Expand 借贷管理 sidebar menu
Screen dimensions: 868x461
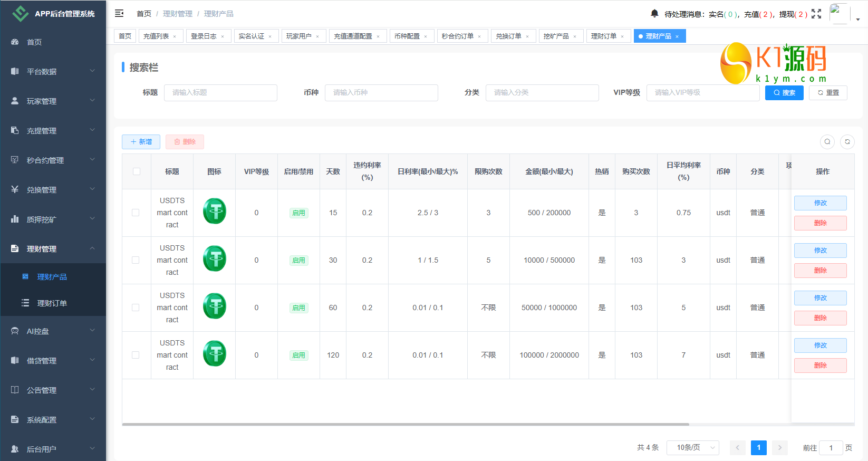(53, 360)
